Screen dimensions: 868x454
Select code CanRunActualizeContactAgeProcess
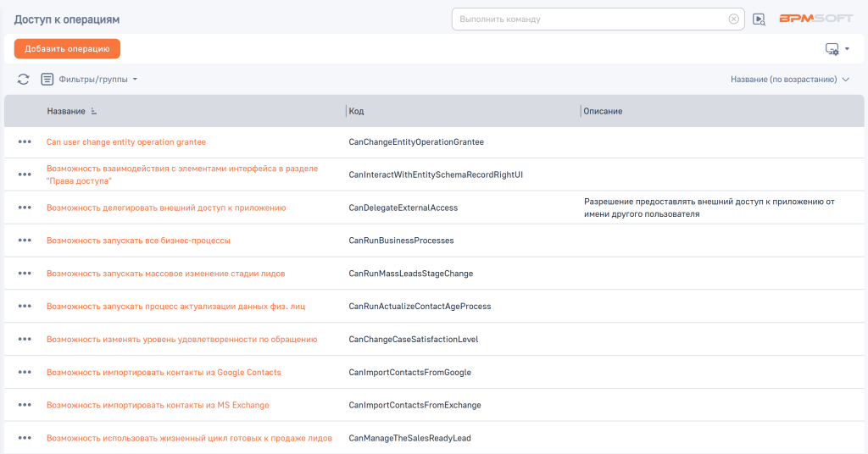[420, 307]
